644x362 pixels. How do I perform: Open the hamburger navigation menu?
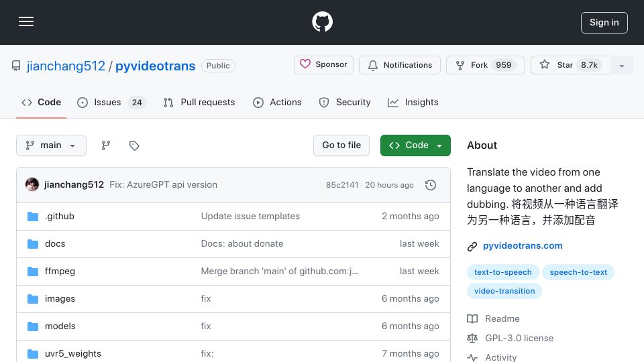click(26, 21)
